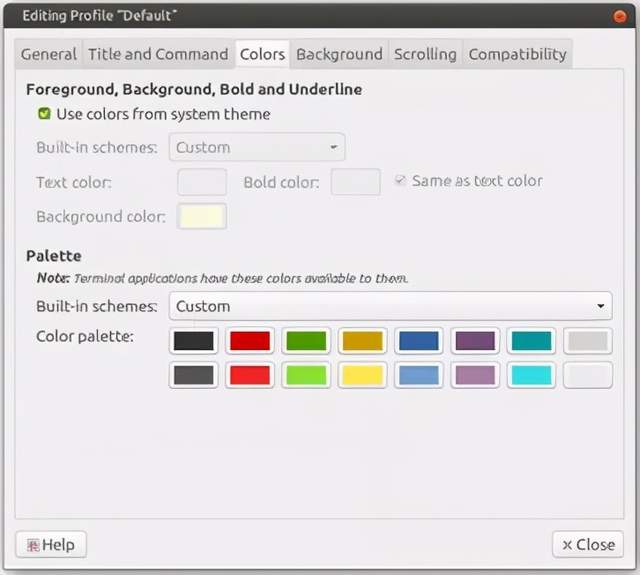Switch to the Compatibility tab

coord(517,54)
